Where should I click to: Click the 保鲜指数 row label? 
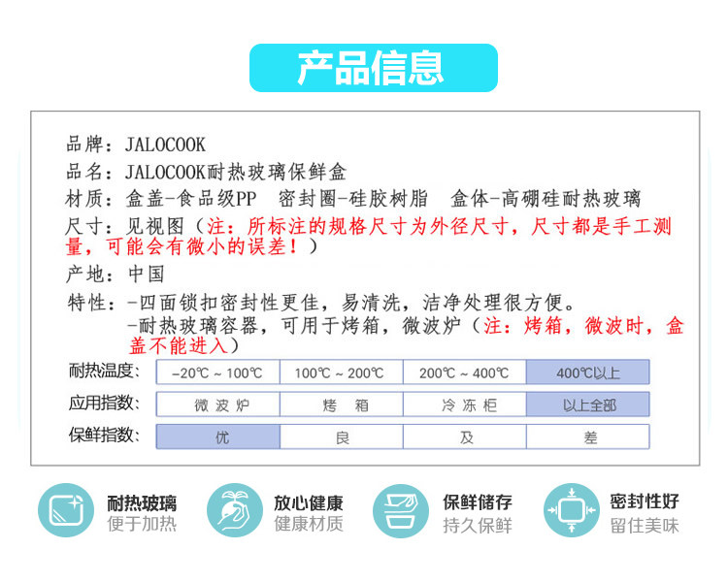[x=104, y=435]
